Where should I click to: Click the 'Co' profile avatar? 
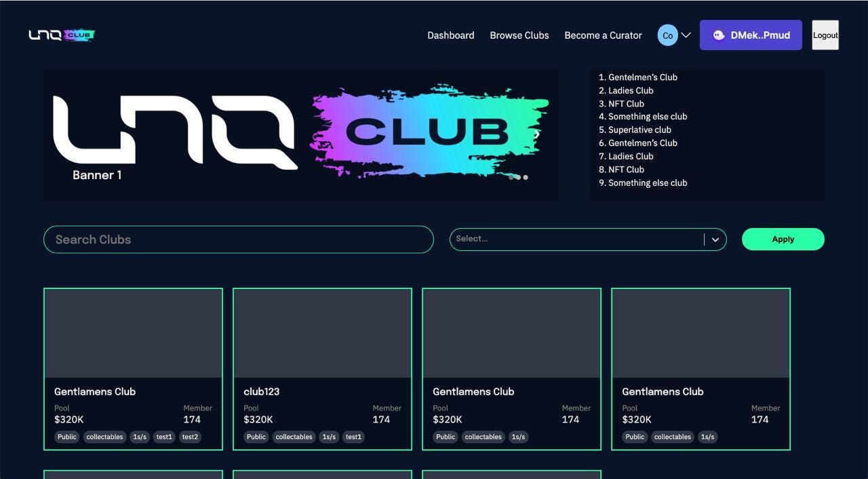click(x=667, y=35)
